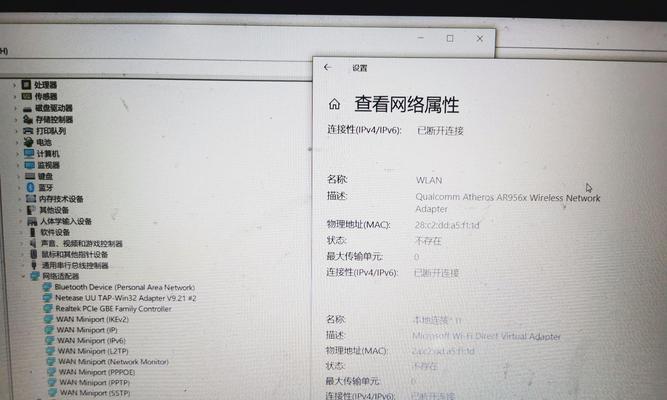The height and width of the screenshot is (400, 667).
Task: Maximize the Device Manager window
Action: click(450, 38)
